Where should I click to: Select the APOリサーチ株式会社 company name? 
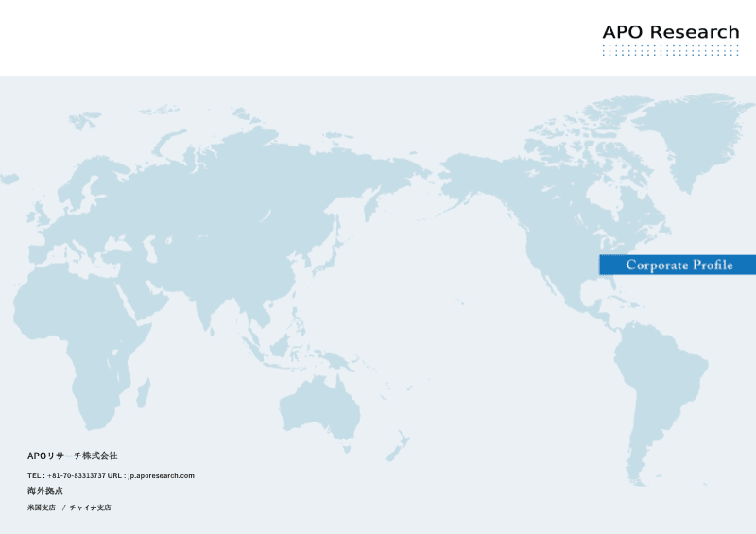click(73, 456)
